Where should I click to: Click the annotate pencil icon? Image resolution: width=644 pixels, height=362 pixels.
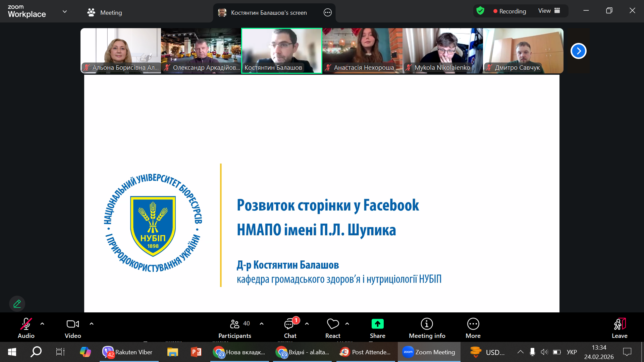tap(17, 304)
